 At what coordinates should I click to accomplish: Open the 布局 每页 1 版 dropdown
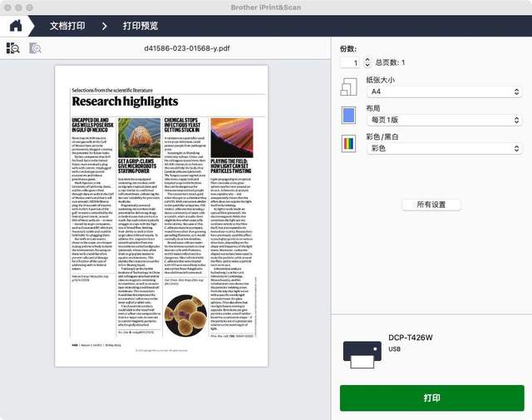tap(445, 120)
